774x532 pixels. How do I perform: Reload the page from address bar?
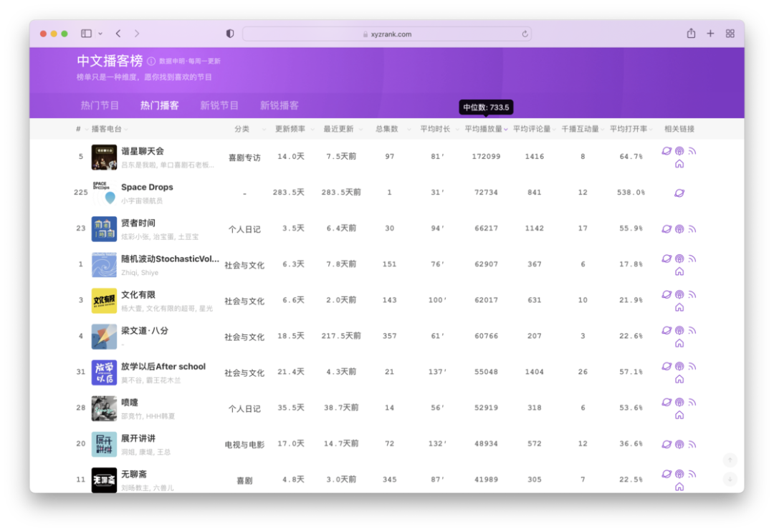(525, 34)
